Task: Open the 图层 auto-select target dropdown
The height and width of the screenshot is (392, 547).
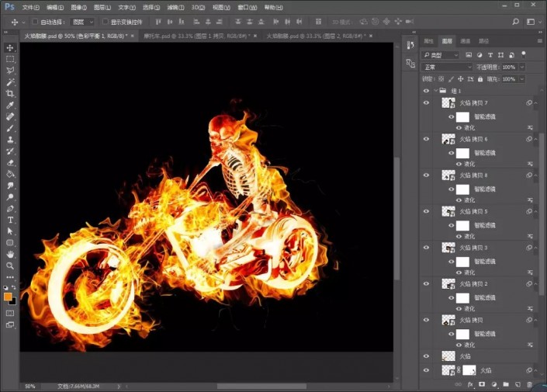Action: tap(82, 22)
